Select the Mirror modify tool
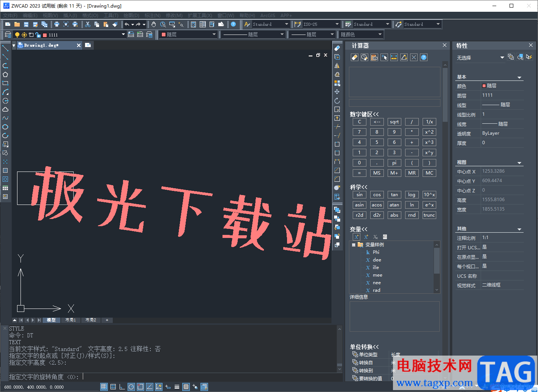 (337, 66)
